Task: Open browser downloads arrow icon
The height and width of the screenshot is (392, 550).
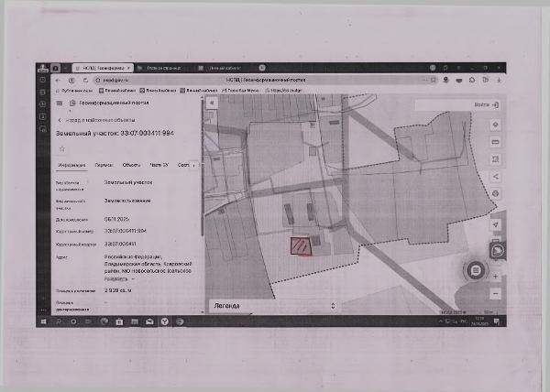Action: click(499, 81)
